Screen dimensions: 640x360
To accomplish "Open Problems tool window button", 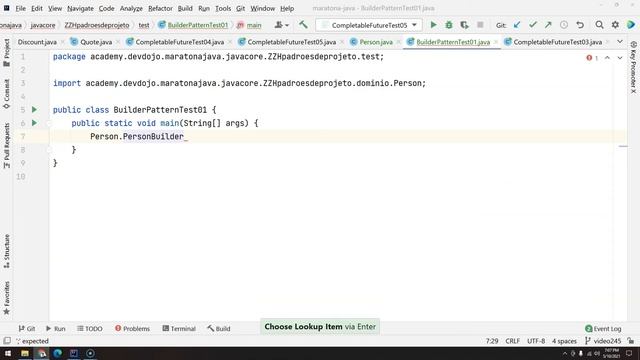I will tap(133, 328).
